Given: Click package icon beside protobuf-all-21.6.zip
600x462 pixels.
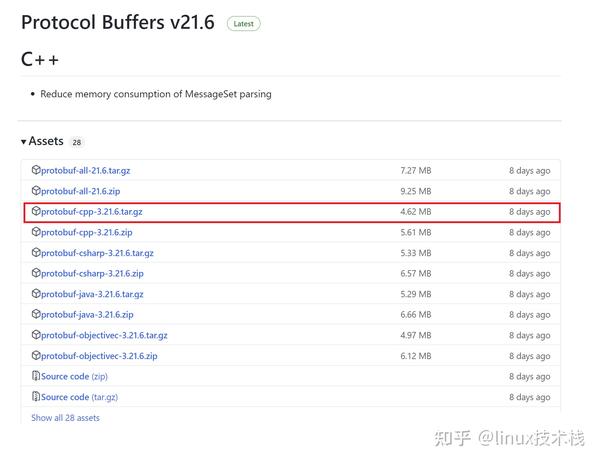Looking at the screenshot, I should [36, 191].
